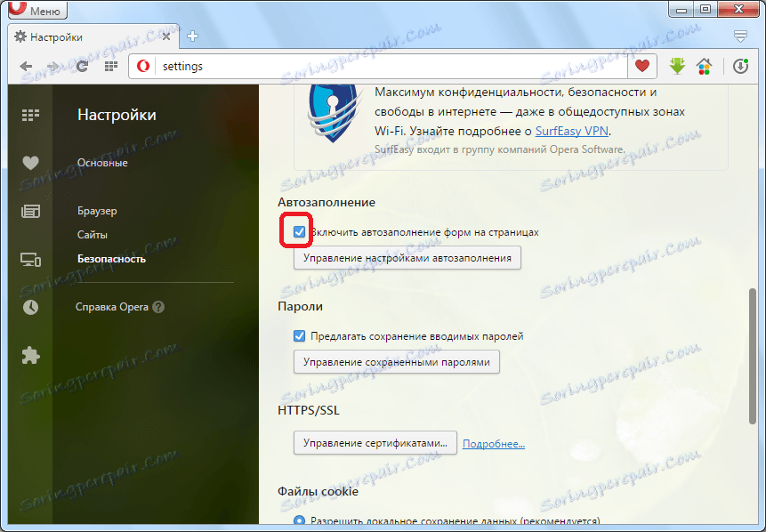Go forward with the forward arrow

pos(52,67)
